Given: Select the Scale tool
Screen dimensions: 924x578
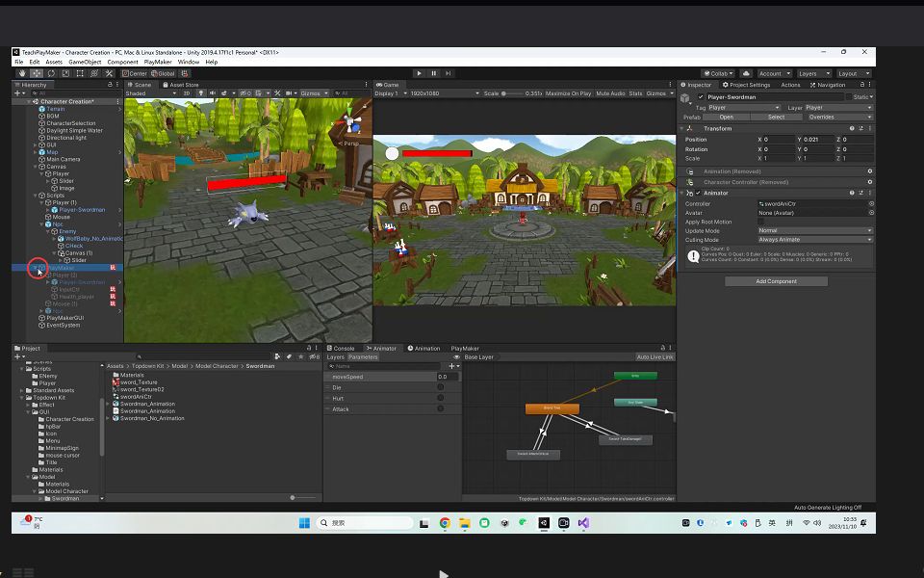Looking at the screenshot, I should 65,74.
